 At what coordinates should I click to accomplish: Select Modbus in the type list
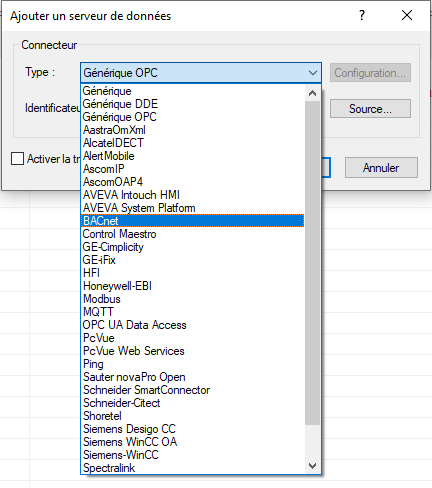tap(193, 299)
